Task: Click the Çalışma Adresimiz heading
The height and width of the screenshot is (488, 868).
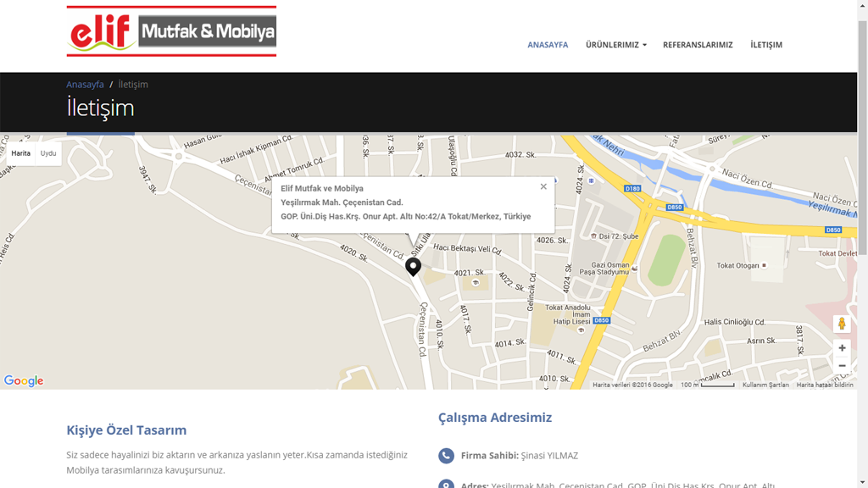Action: [x=495, y=417]
